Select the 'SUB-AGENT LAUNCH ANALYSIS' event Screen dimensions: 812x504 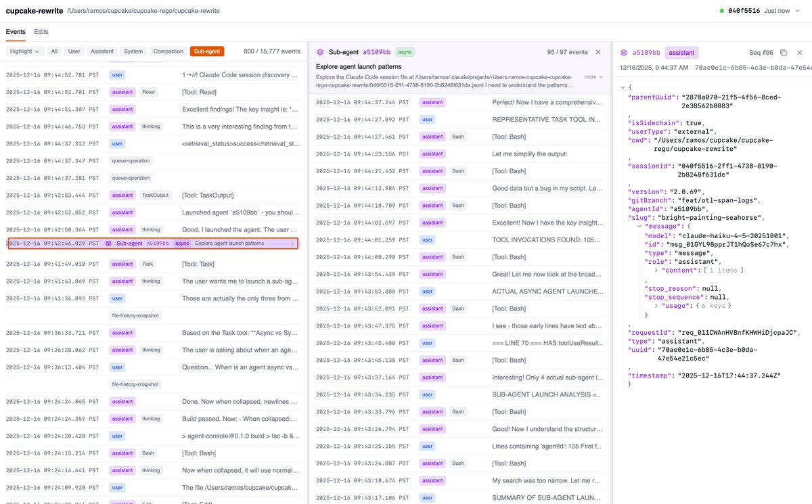pyautogui.click(x=460, y=394)
